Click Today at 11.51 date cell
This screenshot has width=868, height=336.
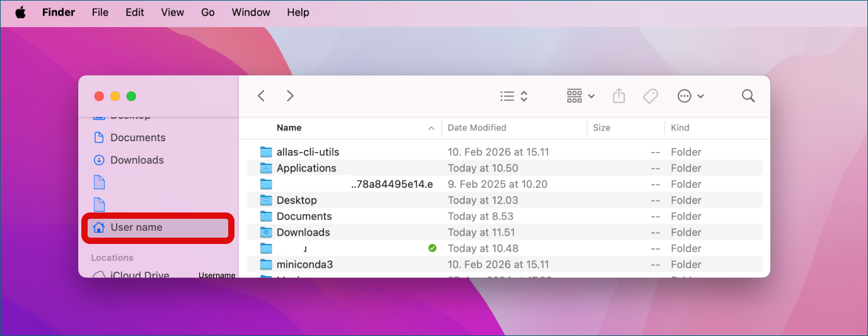pyautogui.click(x=482, y=233)
